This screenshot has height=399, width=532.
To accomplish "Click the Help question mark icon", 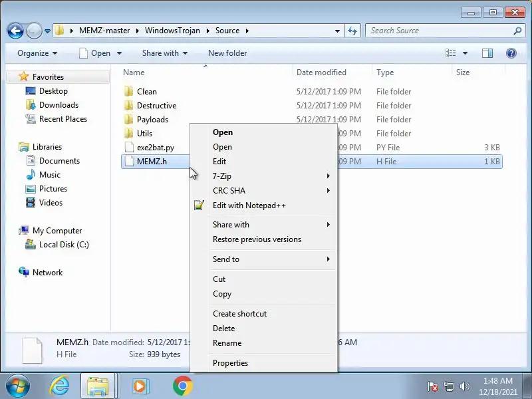I will pos(511,53).
